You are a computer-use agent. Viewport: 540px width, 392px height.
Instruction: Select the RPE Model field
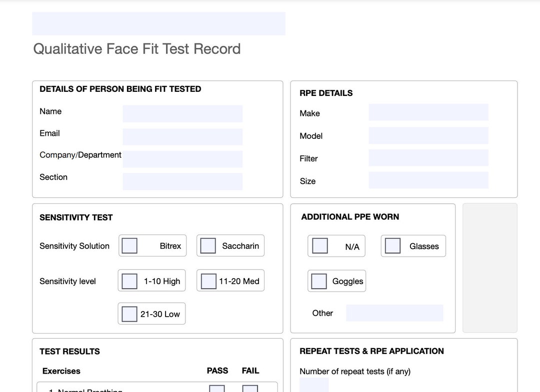pyautogui.click(x=428, y=135)
